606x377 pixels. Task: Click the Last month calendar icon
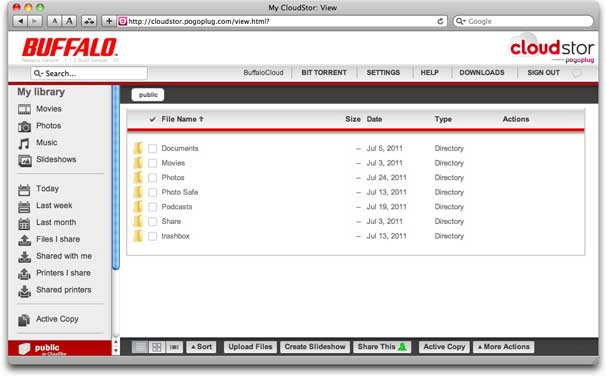click(24, 223)
